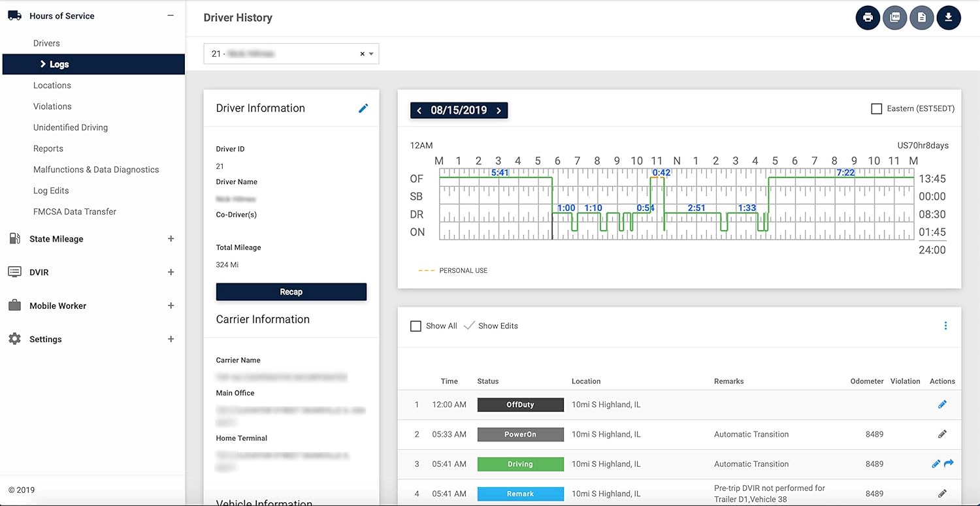Open Unidentified Driving menu item
The height and width of the screenshot is (506, 980).
pos(71,127)
